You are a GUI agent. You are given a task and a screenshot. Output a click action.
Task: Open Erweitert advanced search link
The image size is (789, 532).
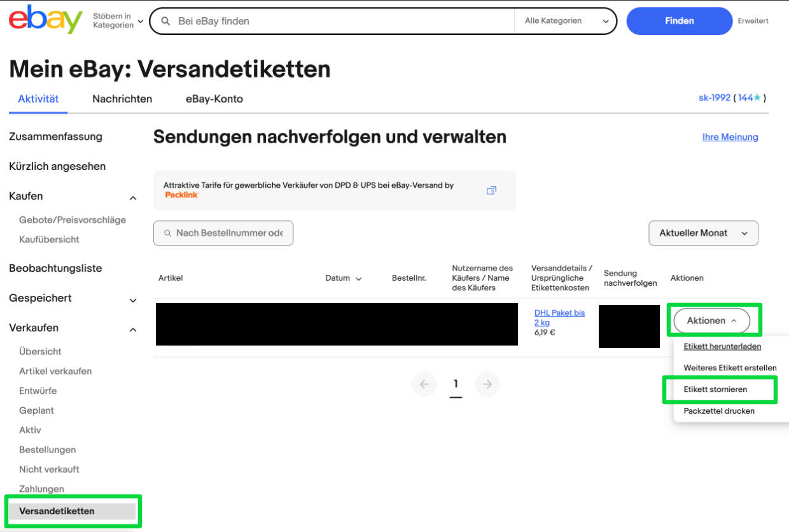click(753, 21)
